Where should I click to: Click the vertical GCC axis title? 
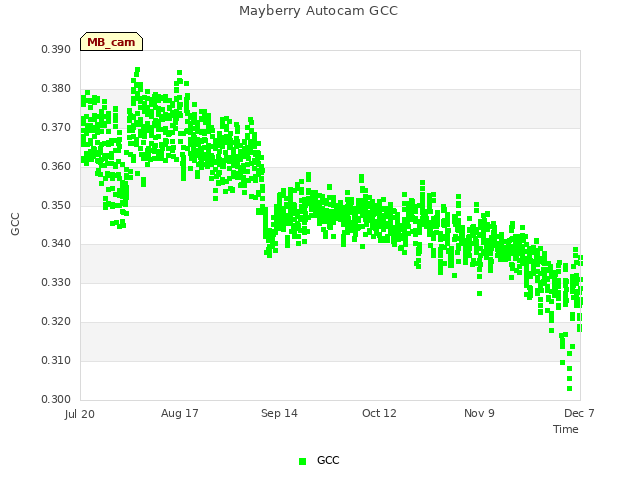coord(15,224)
